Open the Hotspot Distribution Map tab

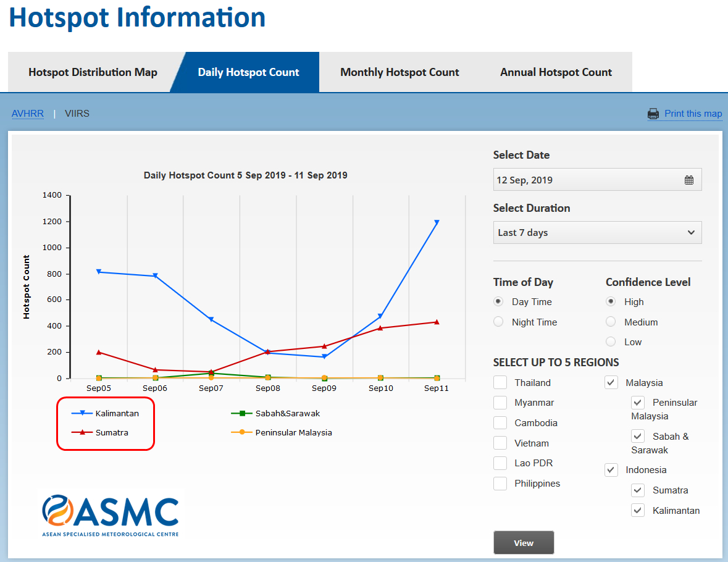(x=93, y=72)
